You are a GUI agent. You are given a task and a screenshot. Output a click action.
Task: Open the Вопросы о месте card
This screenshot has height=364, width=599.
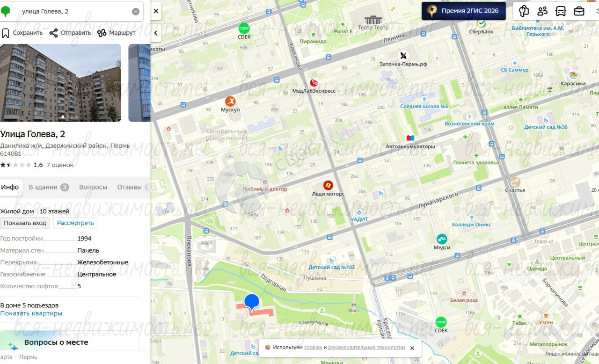pyautogui.click(x=70, y=341)
